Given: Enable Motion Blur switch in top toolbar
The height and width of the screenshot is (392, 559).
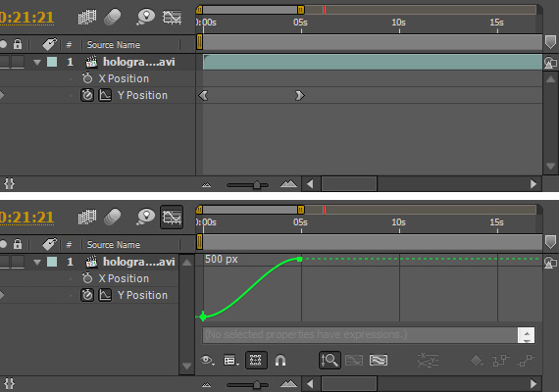Looking at the screenshot, I should coord(113,17).
